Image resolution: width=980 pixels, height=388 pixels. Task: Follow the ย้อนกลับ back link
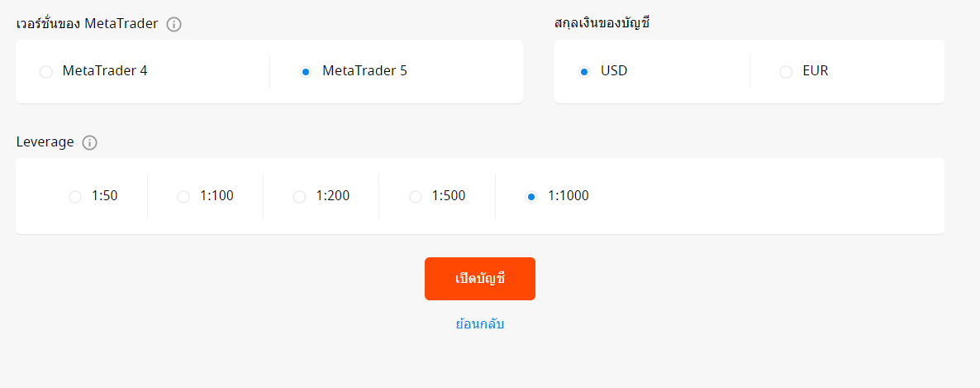480,324
